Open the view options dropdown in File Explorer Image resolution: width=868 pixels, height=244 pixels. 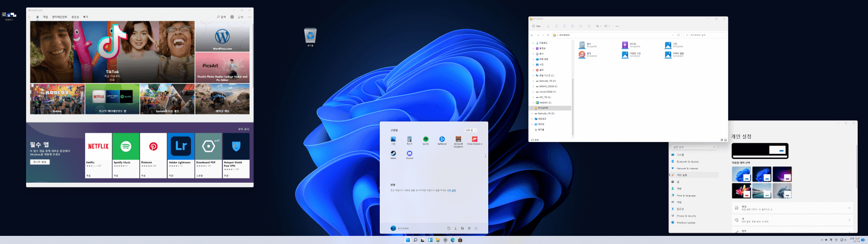tap(607, 26)
